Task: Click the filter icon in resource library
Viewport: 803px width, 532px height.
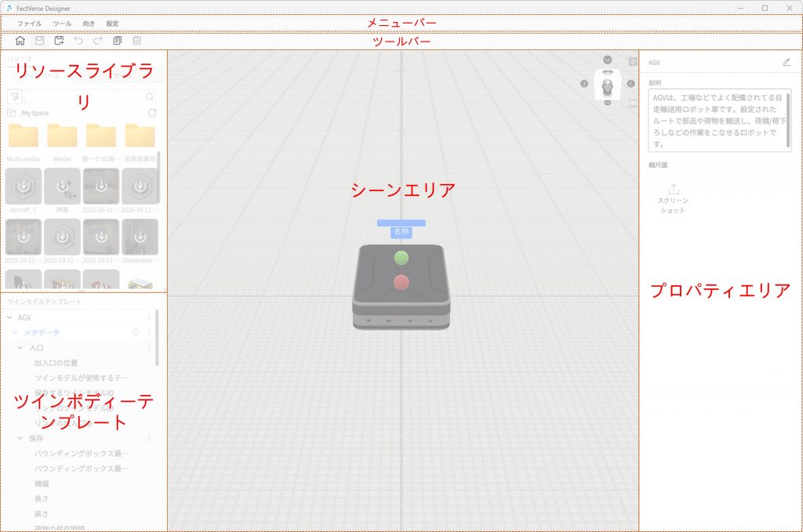Action: point(15,96)
